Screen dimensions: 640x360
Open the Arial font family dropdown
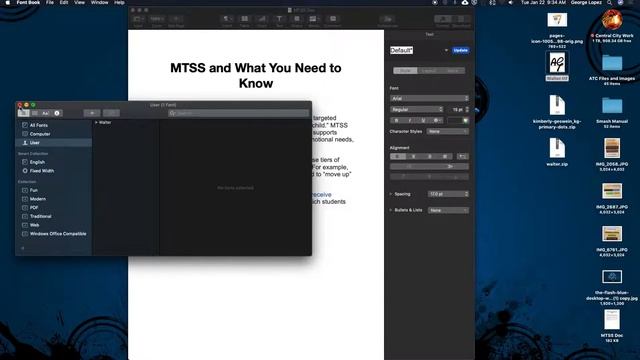(x=429, y=98)
